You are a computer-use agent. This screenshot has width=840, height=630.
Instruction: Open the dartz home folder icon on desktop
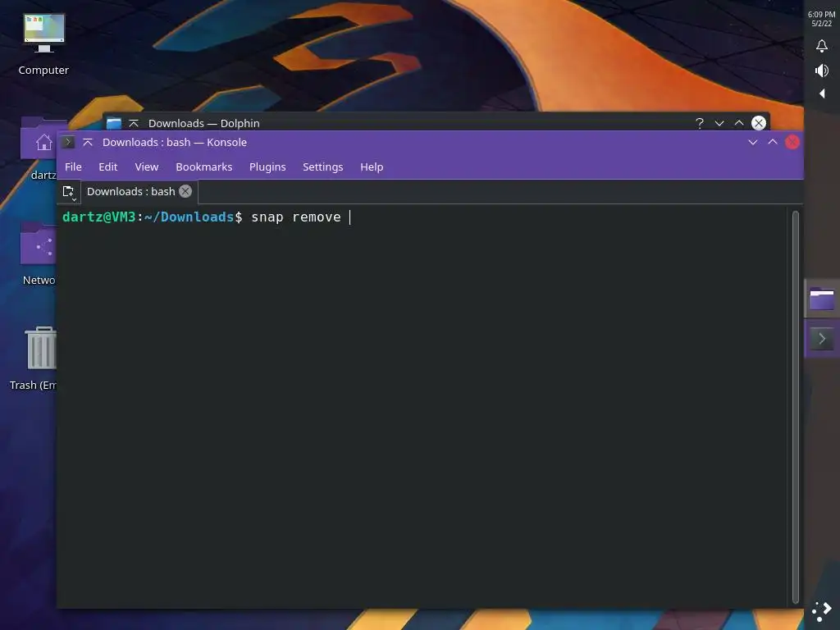(x=39, y=148)
